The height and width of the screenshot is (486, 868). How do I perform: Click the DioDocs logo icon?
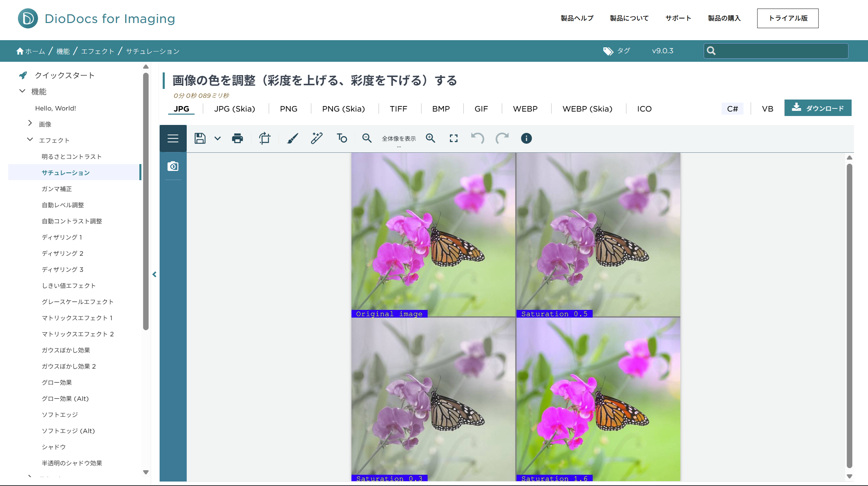tap(28, 18)
